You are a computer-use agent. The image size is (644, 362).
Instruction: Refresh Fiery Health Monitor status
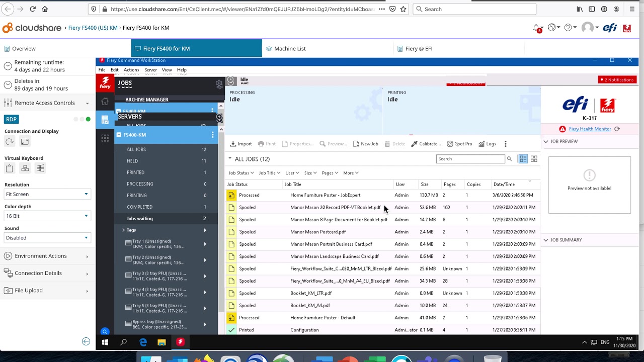pyautogui.click(x=617, y=129)
